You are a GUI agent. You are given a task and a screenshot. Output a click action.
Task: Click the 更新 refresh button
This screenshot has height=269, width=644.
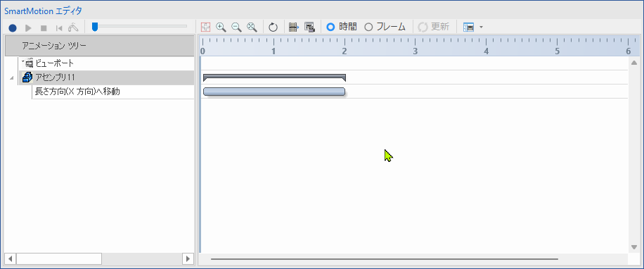(433, 27)
